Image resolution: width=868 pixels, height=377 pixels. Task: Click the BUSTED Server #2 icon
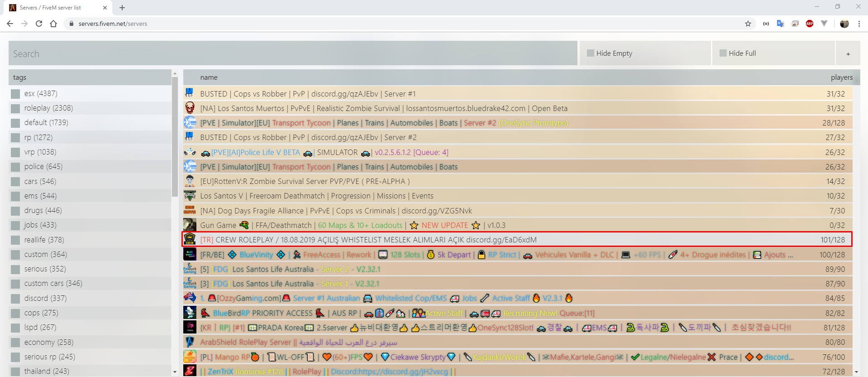pos(190,137)
